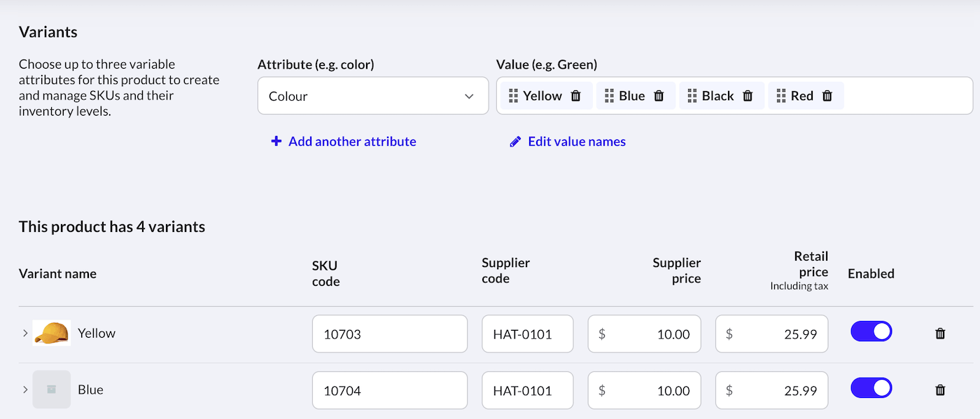Expand the Yellow variant row
This screenshot has height=419, width=980.
[25, 334]
